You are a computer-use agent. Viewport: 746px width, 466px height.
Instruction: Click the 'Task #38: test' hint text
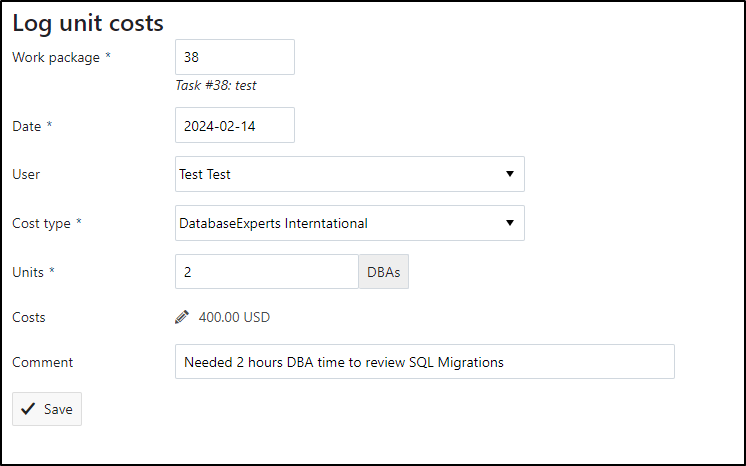pyautogui.click(x=216, y=86)
